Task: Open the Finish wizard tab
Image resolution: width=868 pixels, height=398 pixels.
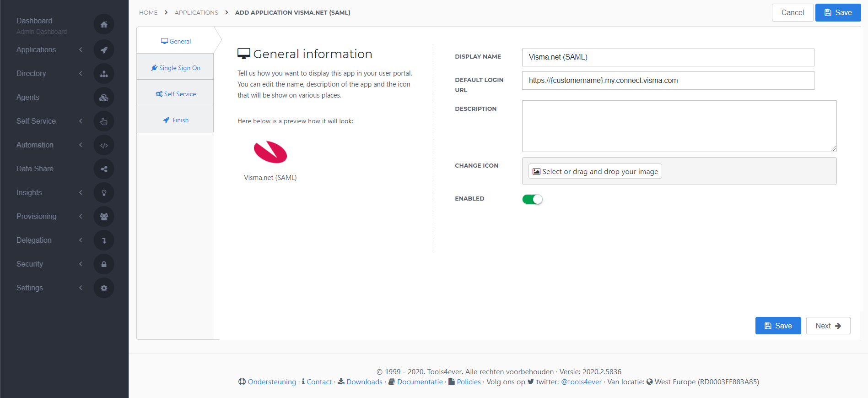Action: click(176, 120)
